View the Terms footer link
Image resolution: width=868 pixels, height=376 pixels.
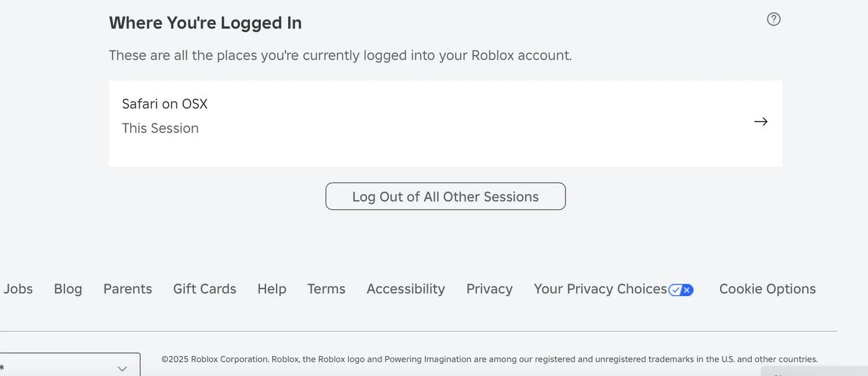tap(326, 289)
